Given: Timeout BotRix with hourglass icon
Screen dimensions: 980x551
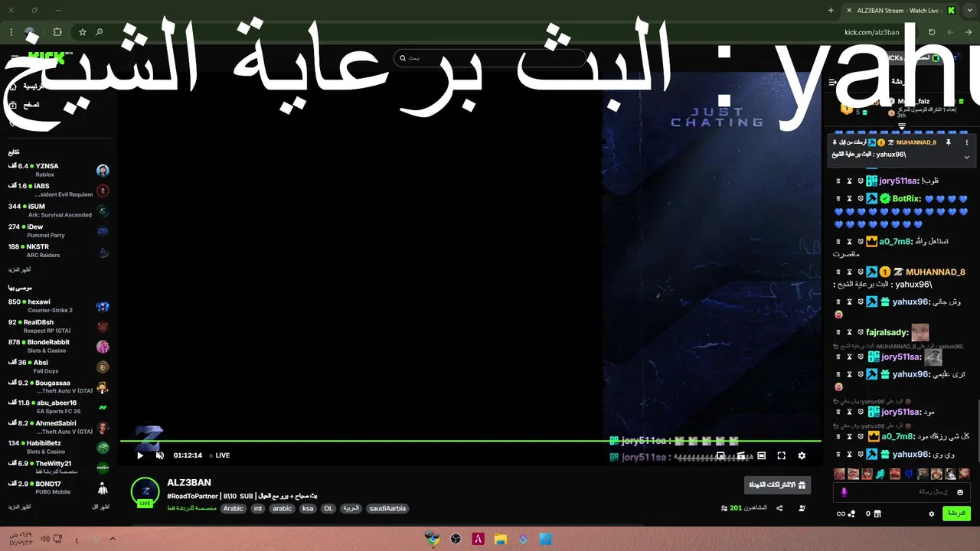Looking at the screenshot, I should [x=849, y=199].
